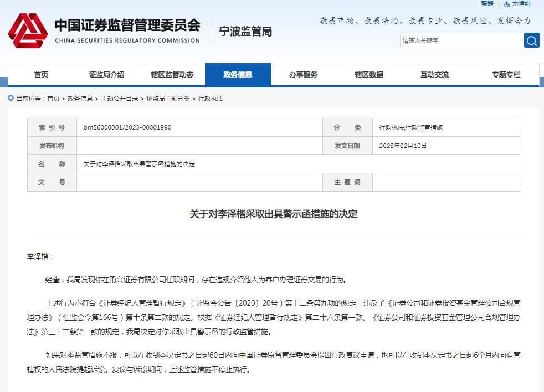Open the 专题专栏 navigation tab
Image resolution: width=544 pixels, height=392 pixels.
click(x=506, y=75)
